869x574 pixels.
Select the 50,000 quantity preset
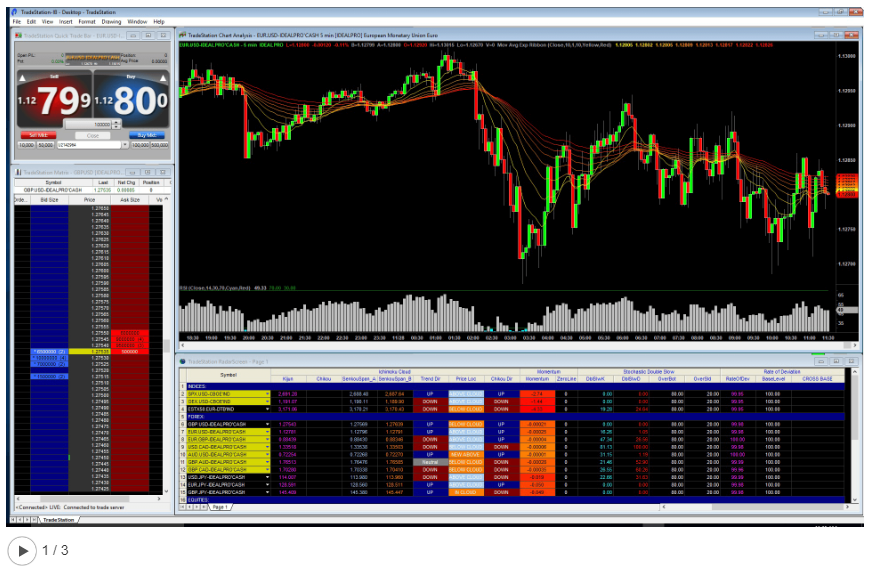click(x=46, y=145)
